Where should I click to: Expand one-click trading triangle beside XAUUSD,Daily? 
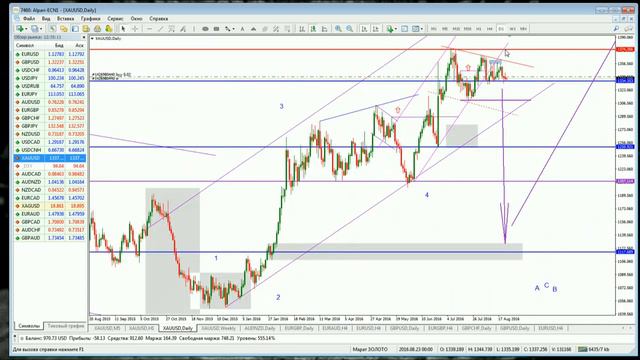click(92, 38)
